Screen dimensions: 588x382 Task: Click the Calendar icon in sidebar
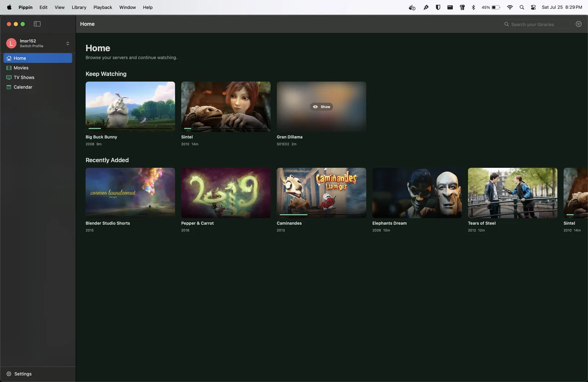tap(9, 87)
